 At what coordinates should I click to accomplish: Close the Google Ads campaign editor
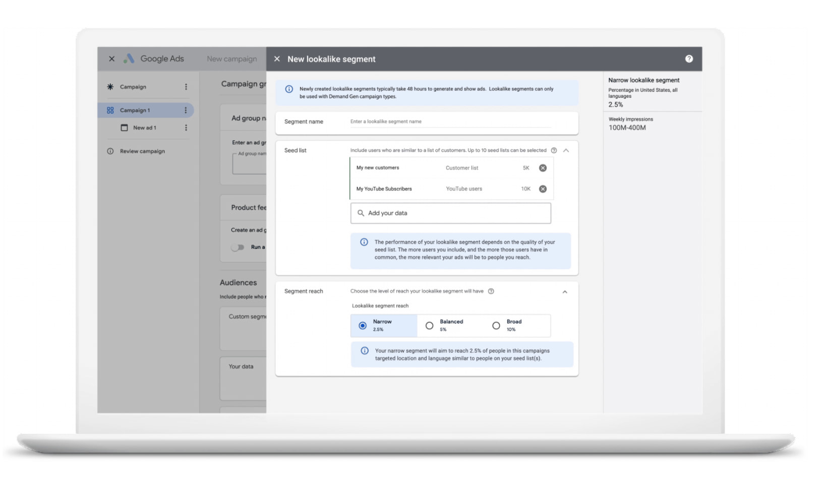pyautogui.click(x=112, y=59)
